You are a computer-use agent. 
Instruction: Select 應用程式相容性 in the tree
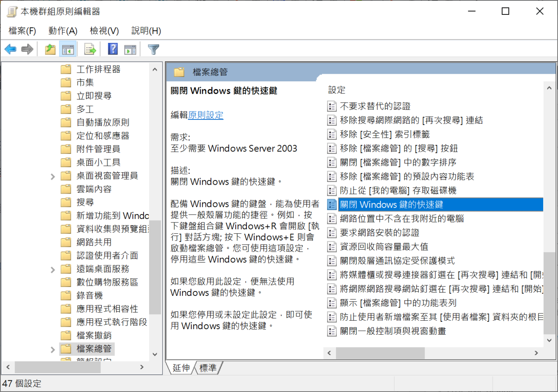(107, 309)
